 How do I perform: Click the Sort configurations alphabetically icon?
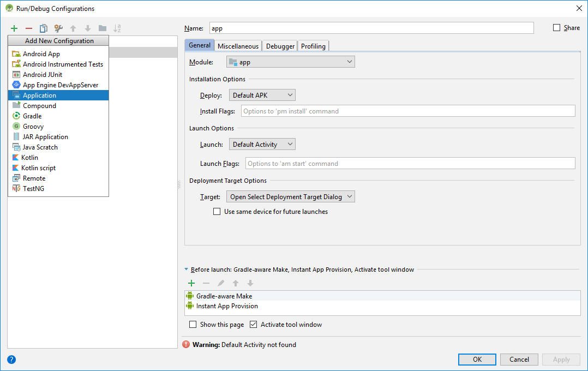117,28
